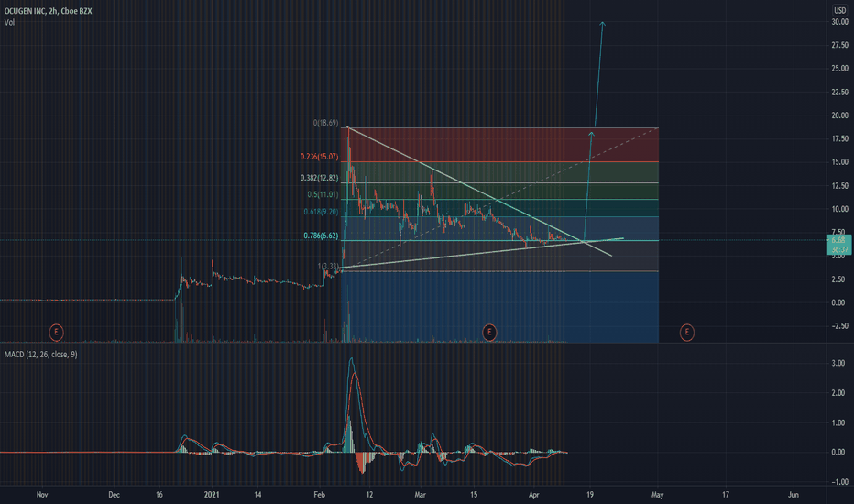Viewport: 854px width, 504px height.
Task: Click the 17.50 price axis label
Action: tap(840, 139)
